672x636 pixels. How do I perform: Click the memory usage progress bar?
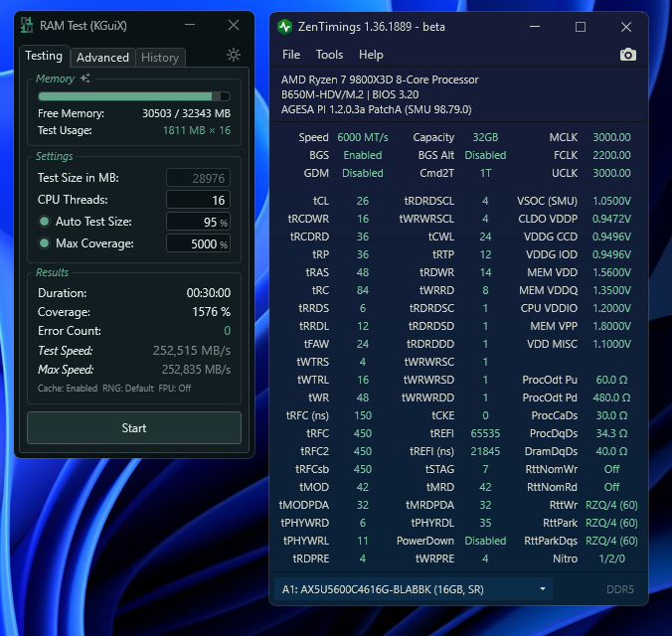(x=134, y=96)
